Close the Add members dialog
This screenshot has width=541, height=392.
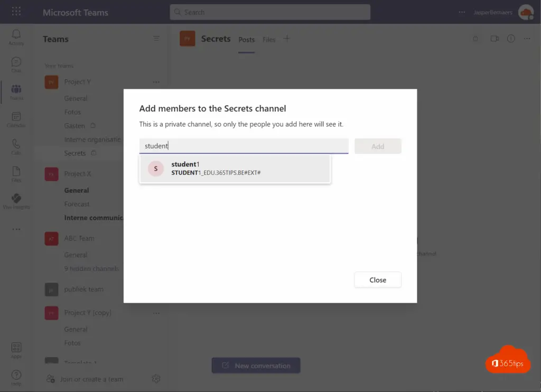(x=378, y=280)
